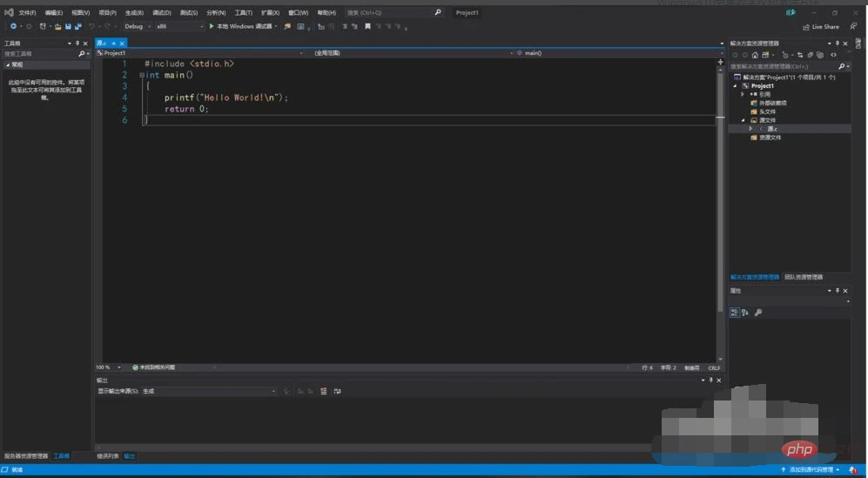The width and height of the screenshot is (868, 478).
Task: Select the 头文件 folder in the tree
Action: 767,111
